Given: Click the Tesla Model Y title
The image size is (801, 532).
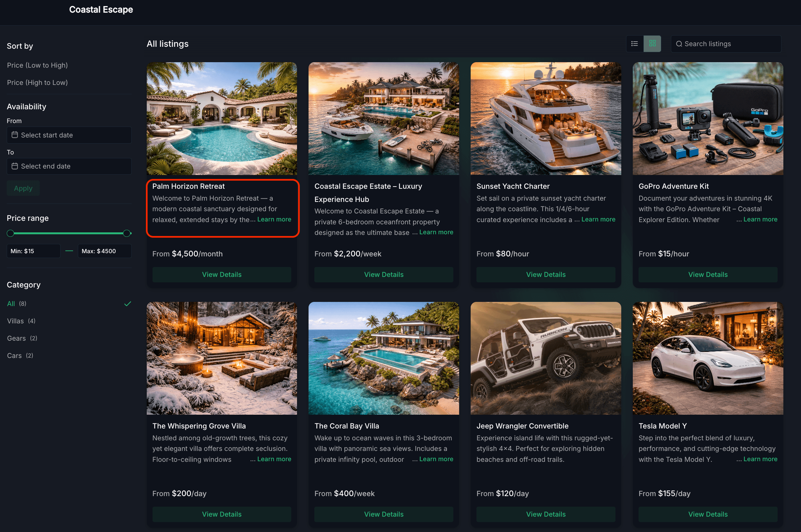Looking at the screenshot, I should pos(663,426).
